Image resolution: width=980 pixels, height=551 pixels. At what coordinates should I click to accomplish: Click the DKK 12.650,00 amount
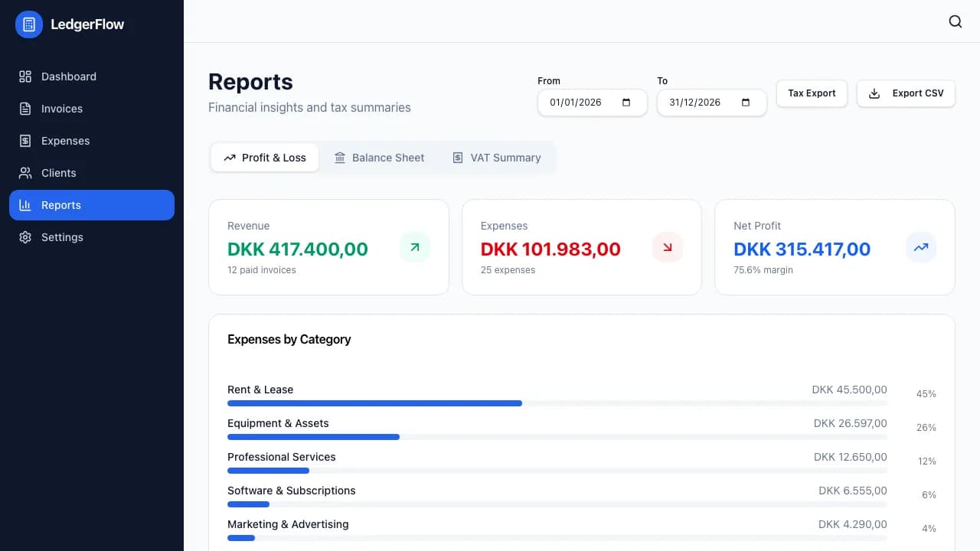(851, 457)
